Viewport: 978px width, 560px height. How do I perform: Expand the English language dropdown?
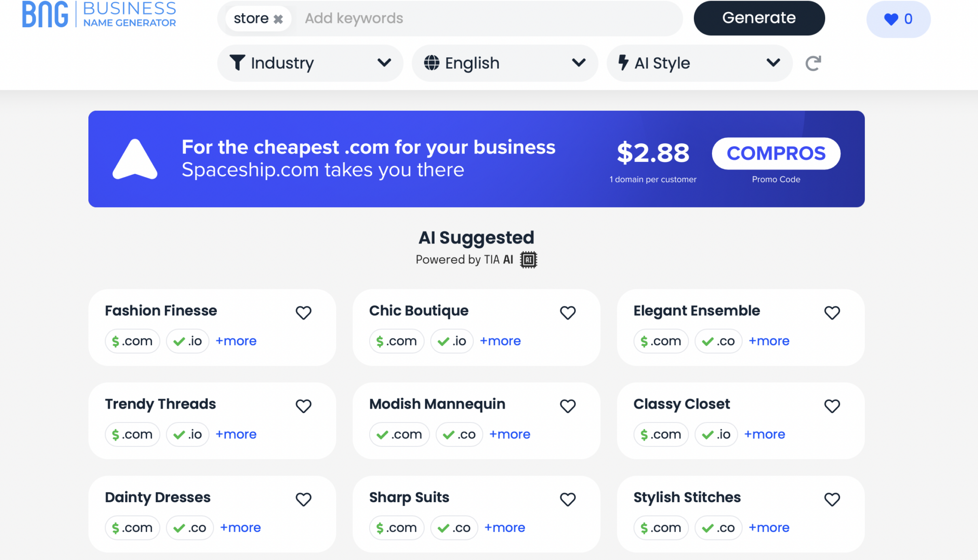coord(504,63)
